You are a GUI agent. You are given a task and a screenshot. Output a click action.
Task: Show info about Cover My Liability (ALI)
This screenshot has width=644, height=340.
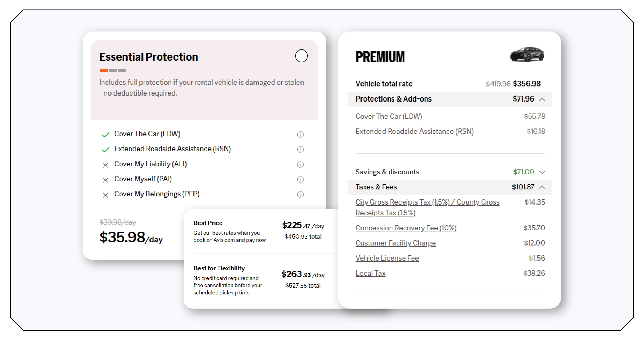300,164
